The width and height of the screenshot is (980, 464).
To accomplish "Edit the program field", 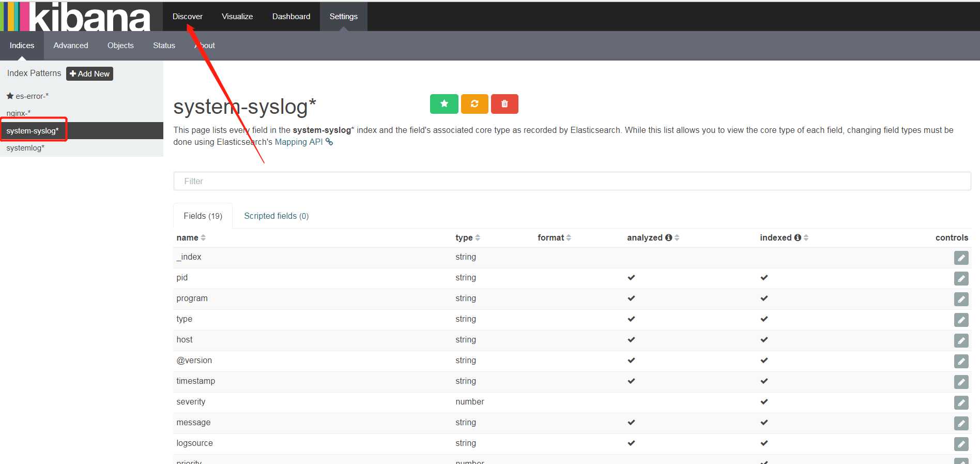I will click(x=961, y=299).
